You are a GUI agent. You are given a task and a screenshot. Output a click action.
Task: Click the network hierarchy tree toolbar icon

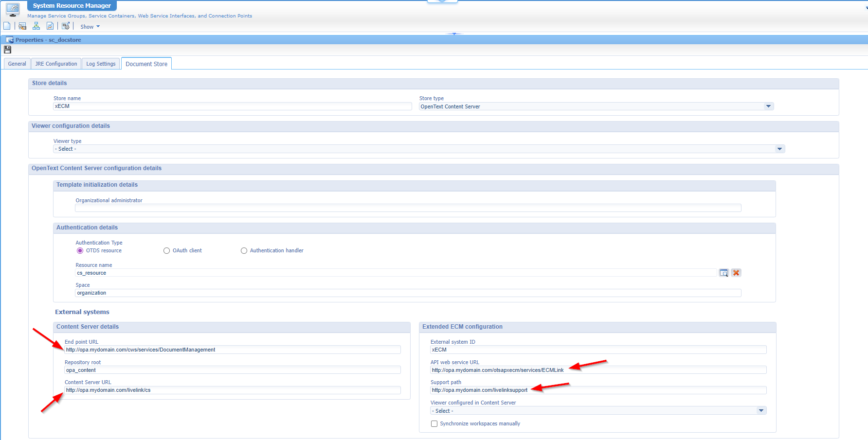(x=36, y=26)
